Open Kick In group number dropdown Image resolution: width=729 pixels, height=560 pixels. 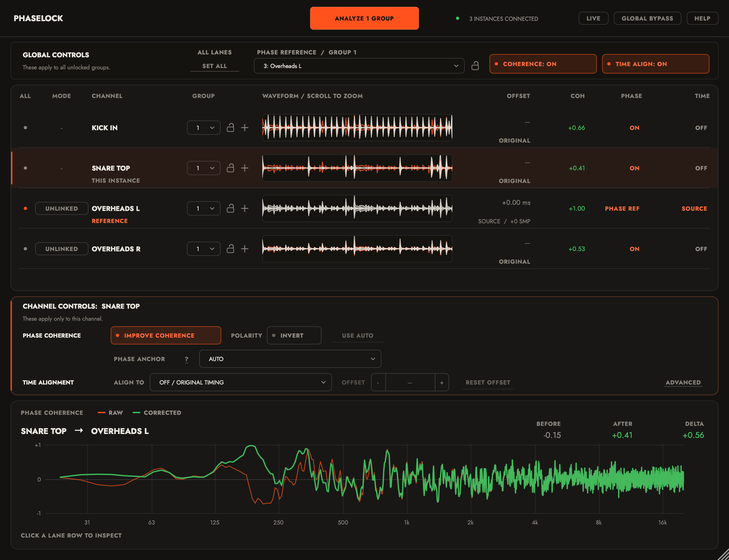tap(204, 128)
